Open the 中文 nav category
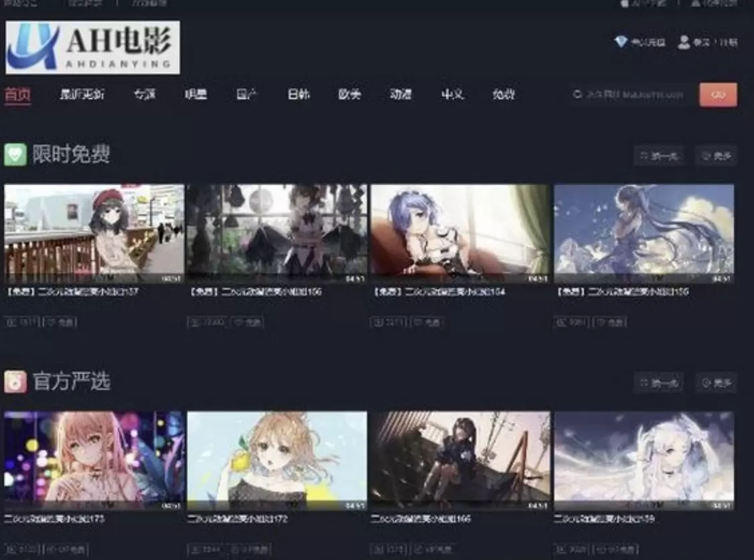The image size is (754, 560). [x=452, y=94]
